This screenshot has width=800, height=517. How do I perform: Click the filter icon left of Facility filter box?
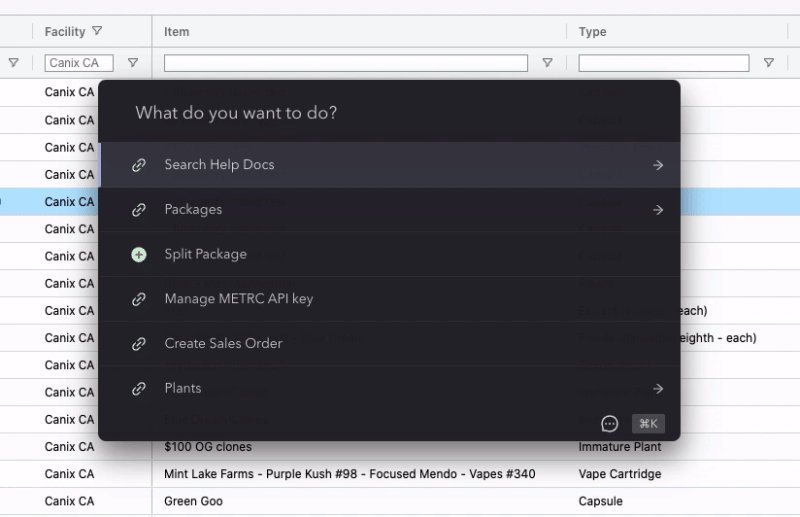coord(14,63)
